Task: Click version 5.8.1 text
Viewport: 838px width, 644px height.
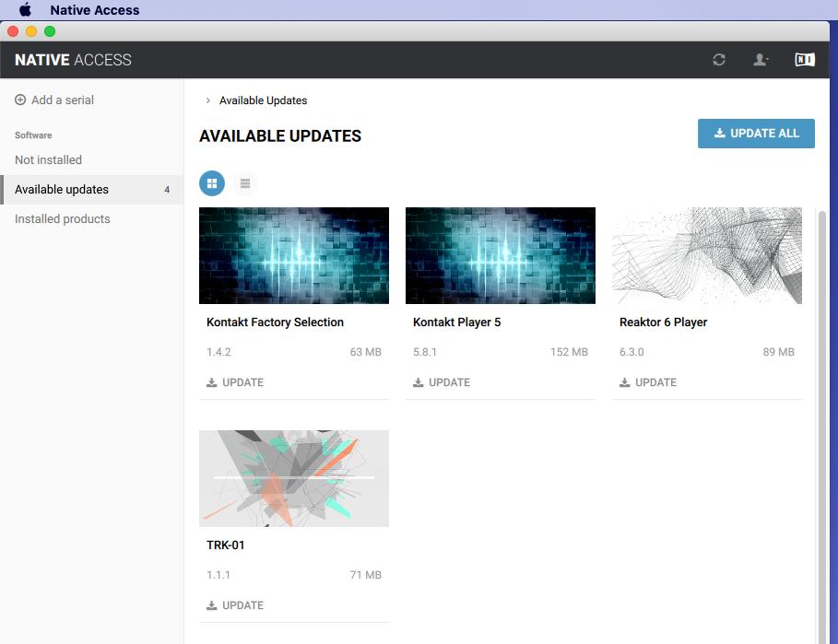Action: (x=425, y=352)
